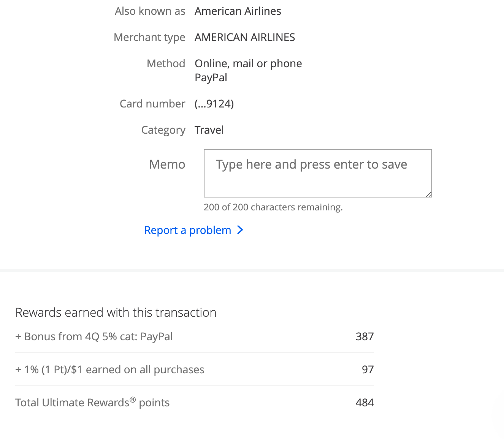Click the American Airlines alias name
This screenshot has height=439, width=504.
[238, 11]
